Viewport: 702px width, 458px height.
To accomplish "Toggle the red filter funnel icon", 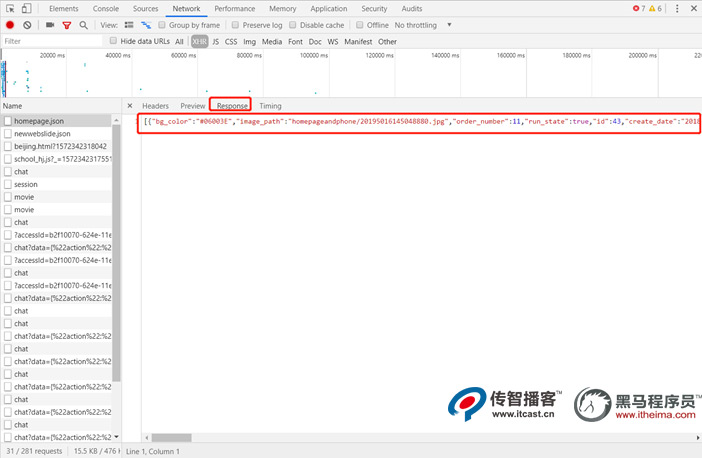I will click(67, 25).
